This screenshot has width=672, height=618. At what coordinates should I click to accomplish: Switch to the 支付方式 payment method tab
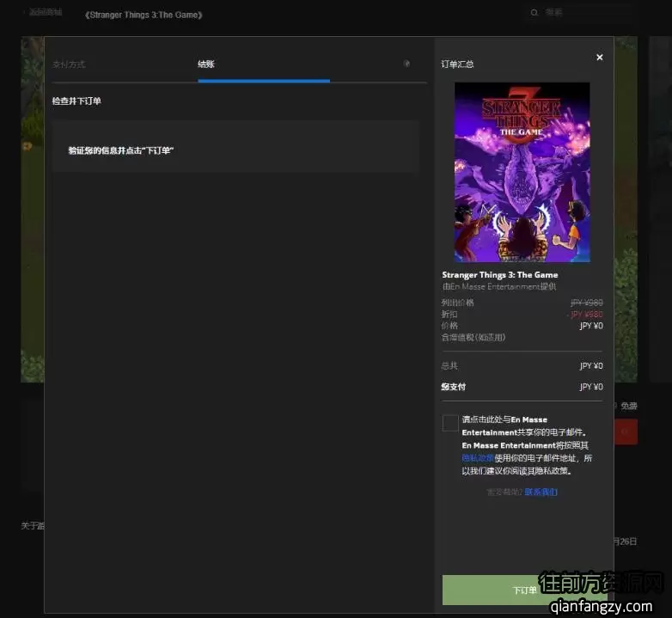[69, 64]
